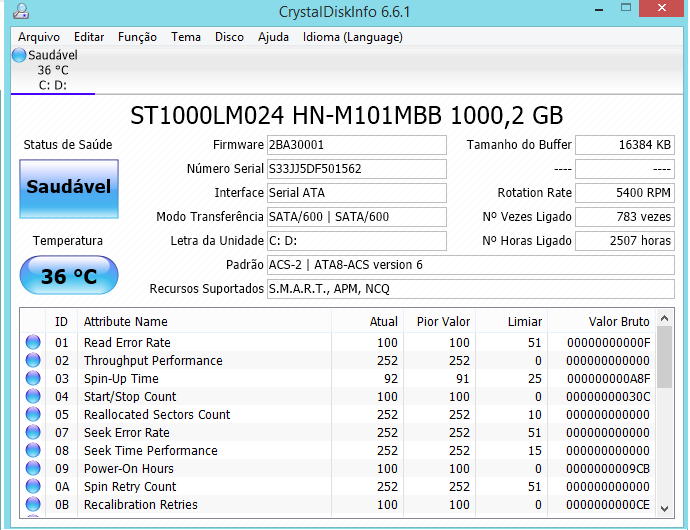Select the disk tab showing Saudável 36 °C

(53, 70)
